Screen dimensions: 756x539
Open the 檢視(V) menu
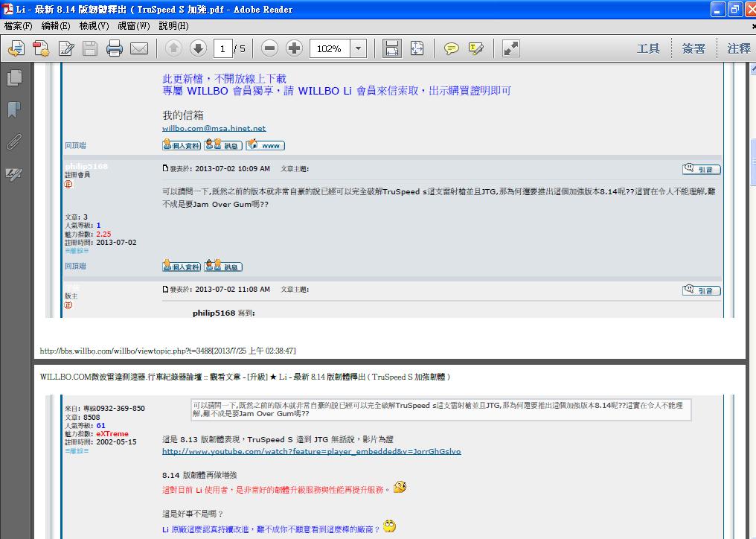click(x=94, y=26)
